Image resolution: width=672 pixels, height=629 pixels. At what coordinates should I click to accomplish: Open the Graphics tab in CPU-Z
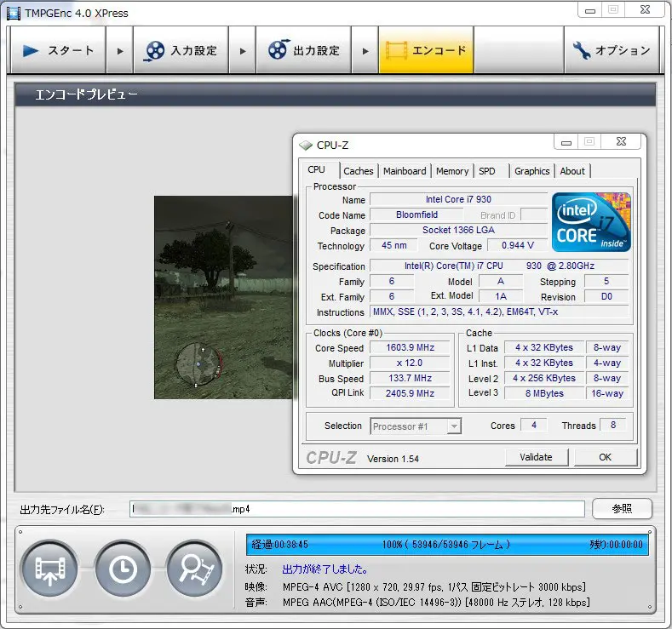tap(531, 171)
